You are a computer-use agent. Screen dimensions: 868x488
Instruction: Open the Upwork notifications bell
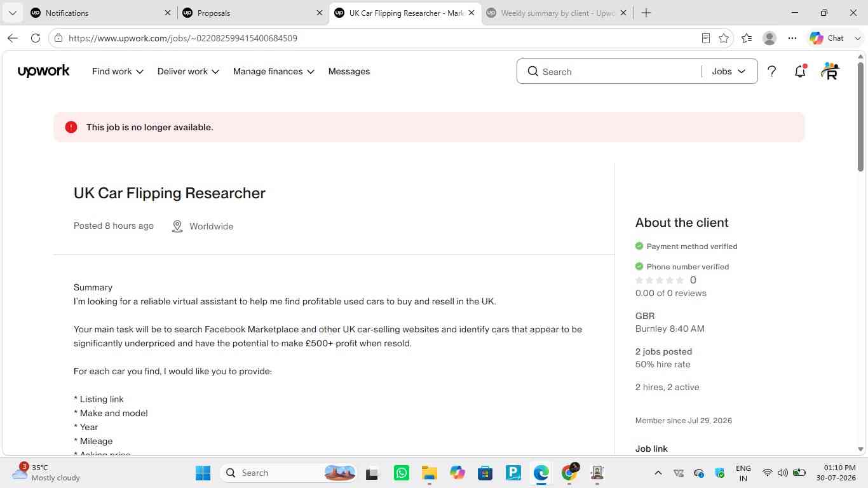[800, 71]
